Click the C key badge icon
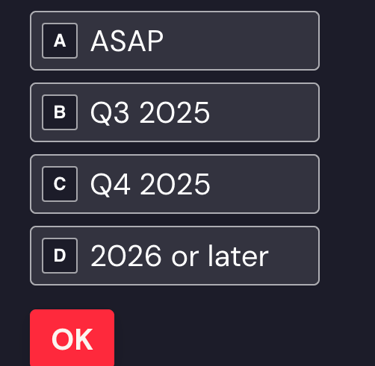Screen dimensions: 375x366 click(60, 184)
